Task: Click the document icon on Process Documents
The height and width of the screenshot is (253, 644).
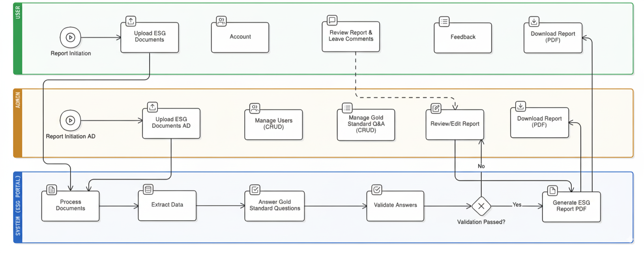Action: point(52,190)
